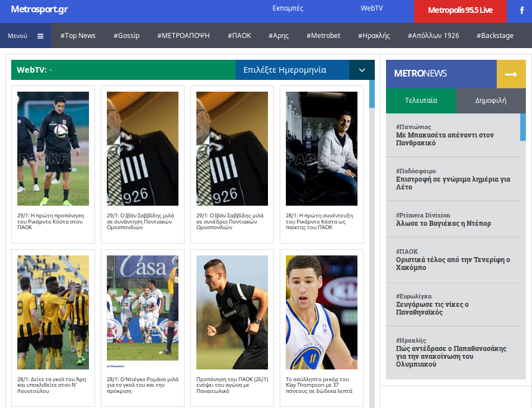Click the hamburger menu icon beside Μενού
The height and width of the screenshot is (408, 532).
tap(40, 36)
